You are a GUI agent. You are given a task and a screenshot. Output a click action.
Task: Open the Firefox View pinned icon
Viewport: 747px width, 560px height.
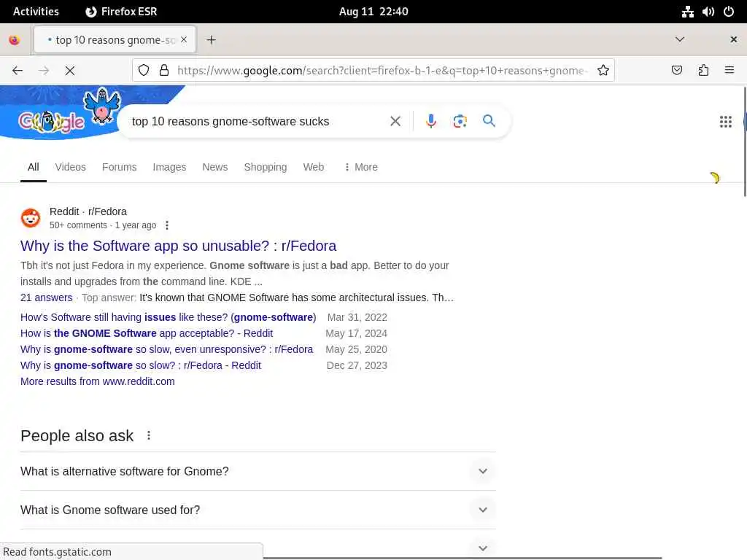pyautogui.click(x=15, y=40)
